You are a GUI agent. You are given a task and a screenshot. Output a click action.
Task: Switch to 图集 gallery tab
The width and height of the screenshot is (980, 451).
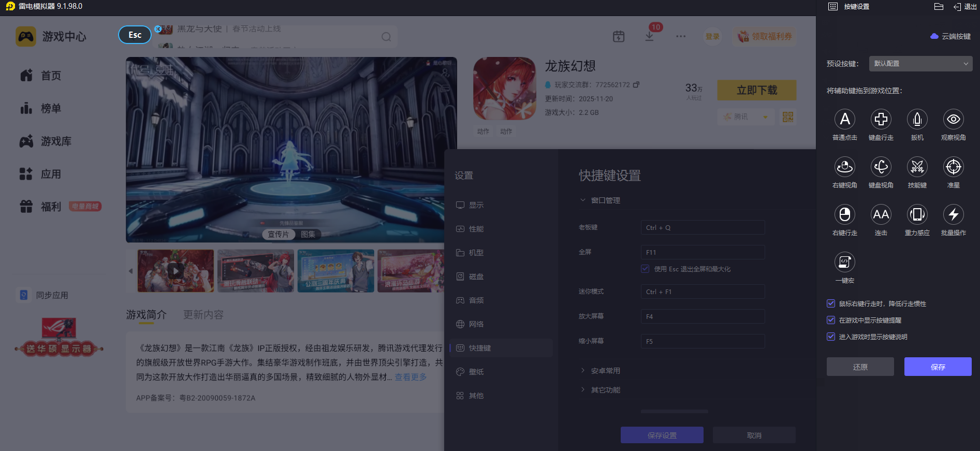(x=308, y=235)
